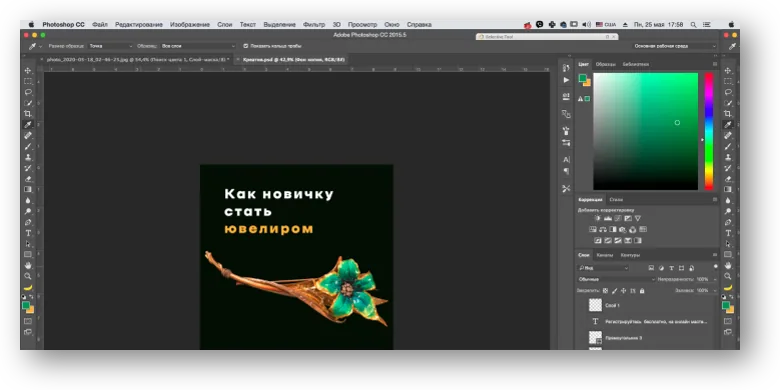Select the Zoom tool in left toolbar

(x=28, y=276)
